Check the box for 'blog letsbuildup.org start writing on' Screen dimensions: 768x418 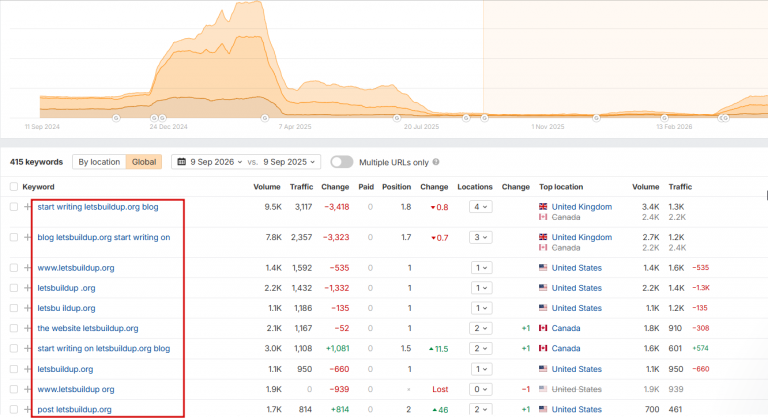coord(14,237)
